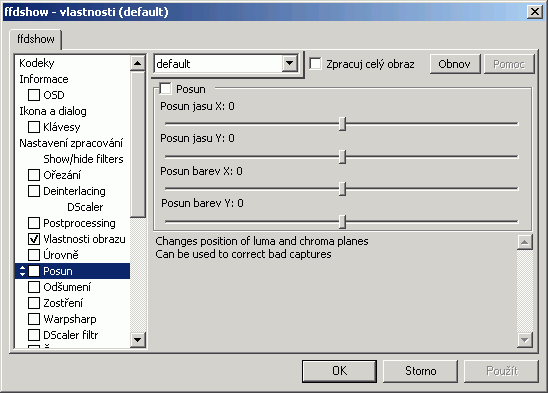The image size is (548, 393).
Task: Click the Posun barev Y slider thumb
Action: click(x=342, y=222)
